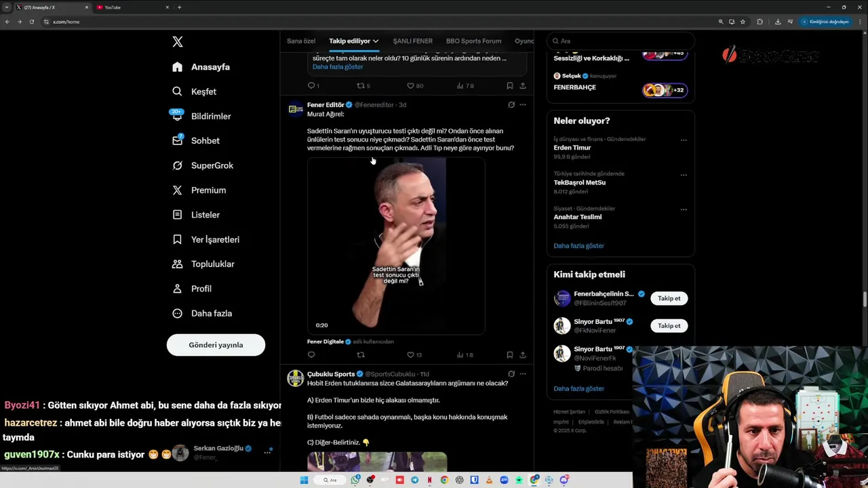Click Gönderi yayınla button
The image size is (868, 488).
(216, 345)
